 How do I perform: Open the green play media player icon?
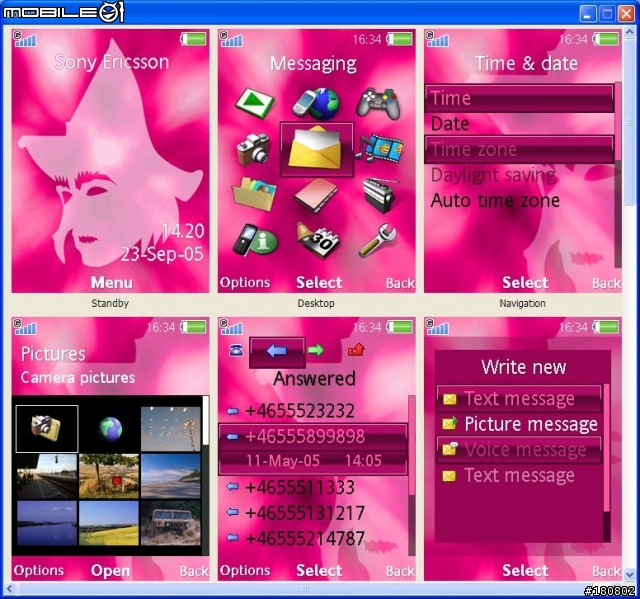(255, 102)
